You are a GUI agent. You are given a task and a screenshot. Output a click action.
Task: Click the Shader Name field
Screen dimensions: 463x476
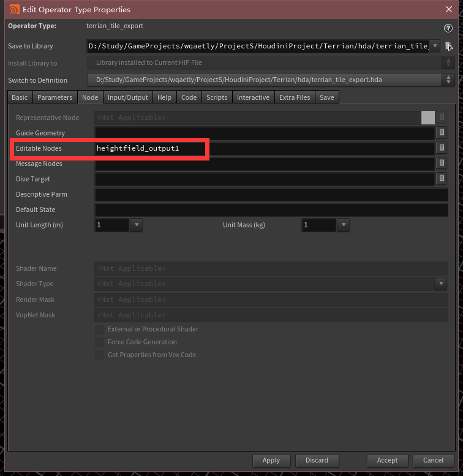271,268
